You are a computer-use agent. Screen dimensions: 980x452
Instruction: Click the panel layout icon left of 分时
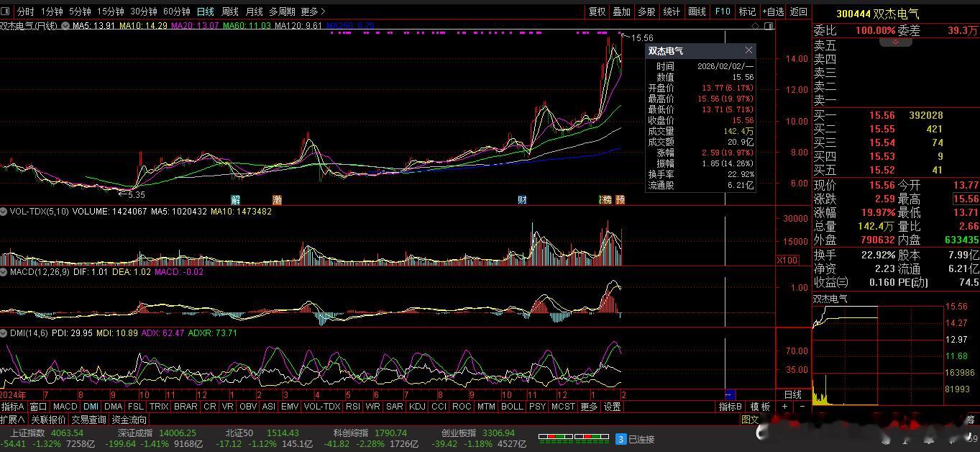coord(6,12)
